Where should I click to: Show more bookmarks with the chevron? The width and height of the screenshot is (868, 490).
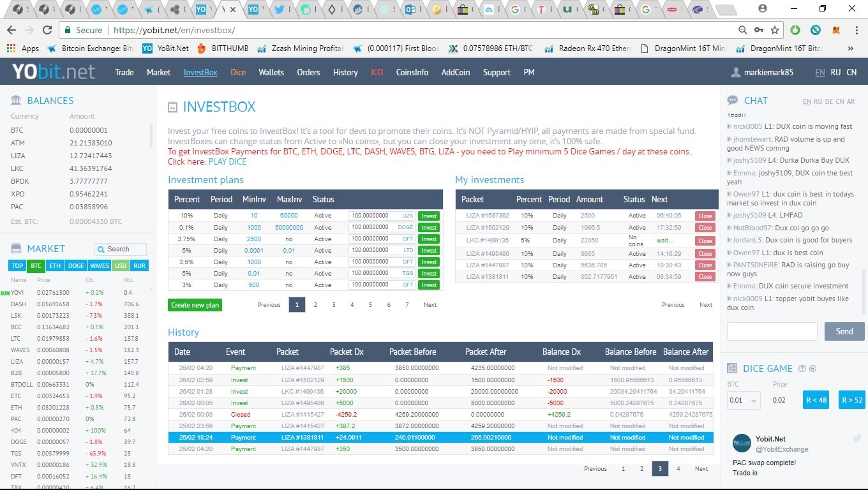pyautogui.click(x=850, y=48)
